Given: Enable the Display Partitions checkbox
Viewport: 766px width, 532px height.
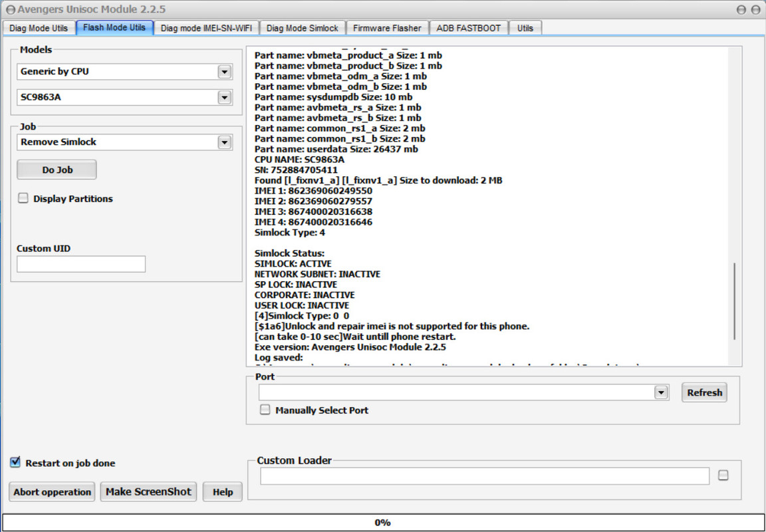Looking at the screenshot, I should (23, 198).
